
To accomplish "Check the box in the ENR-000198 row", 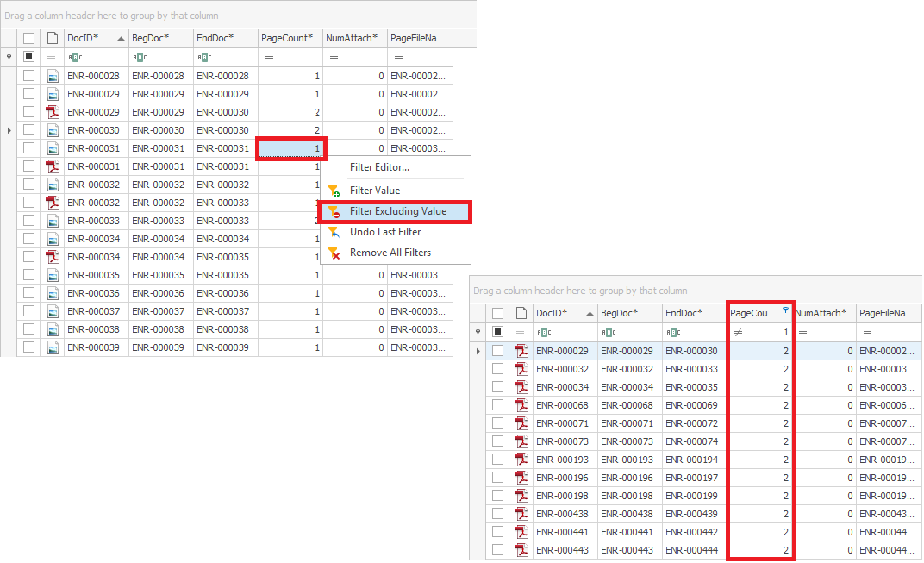I will pos(498,496).
